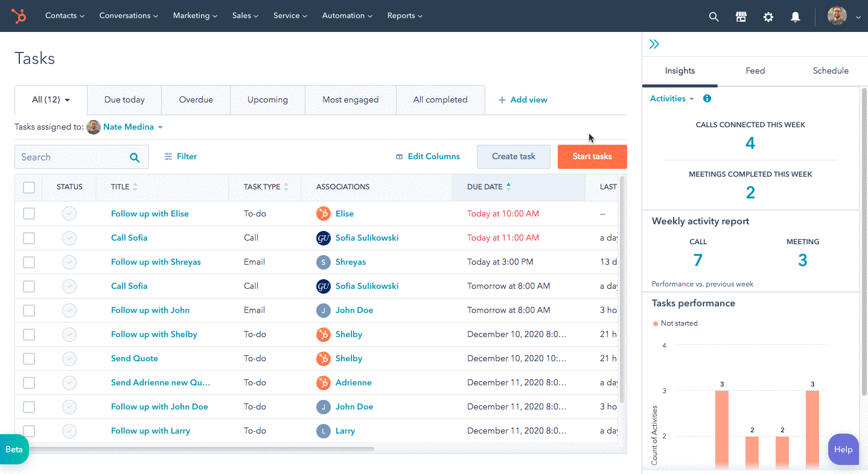Check the select-all checkbox in table header
Screen dimensions: 868x474
29,188
